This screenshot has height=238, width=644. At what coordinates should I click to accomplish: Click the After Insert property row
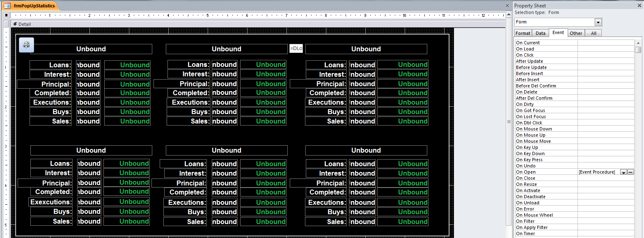pos(575,80)
